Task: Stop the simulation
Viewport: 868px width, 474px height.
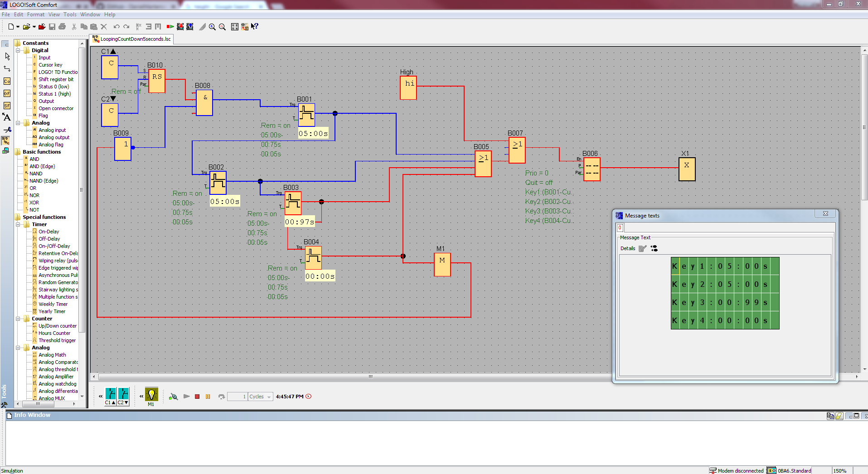Action: click(197, 397)
